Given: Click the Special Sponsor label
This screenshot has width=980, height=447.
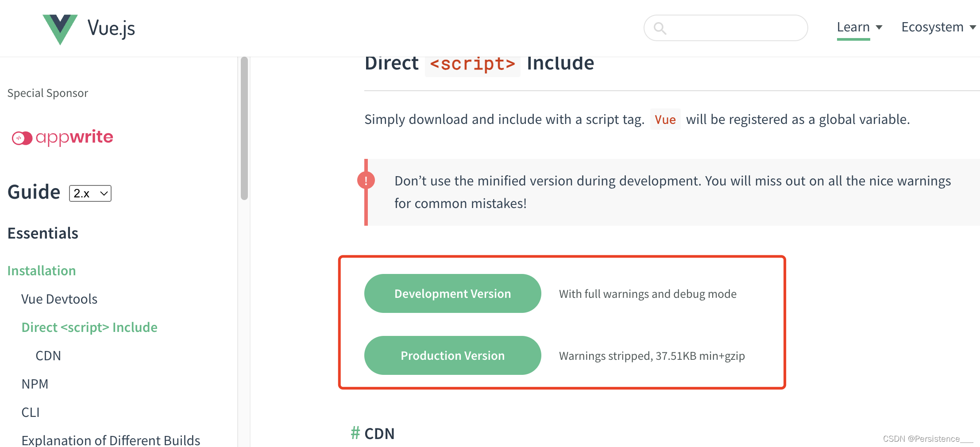Looking at the screenshot, I should point(48,93).
